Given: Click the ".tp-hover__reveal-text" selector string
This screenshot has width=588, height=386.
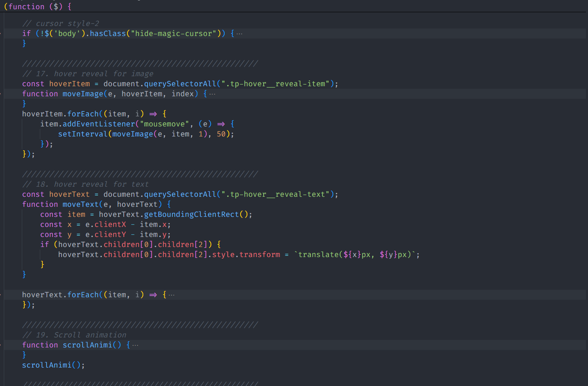Looking at the screenshot, I should tap(275, 194).
